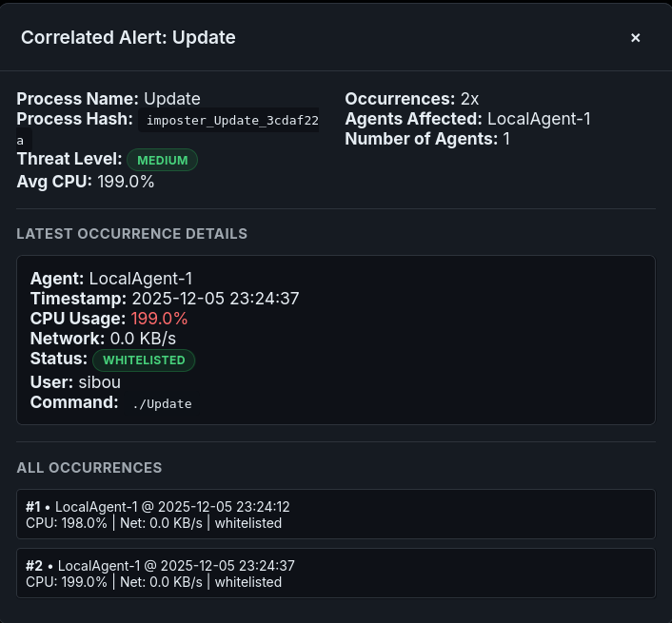The width and height of the screenshot is (672, 623).
Task: Click the WHITELISTED status badge
Action: pos(143,360)
